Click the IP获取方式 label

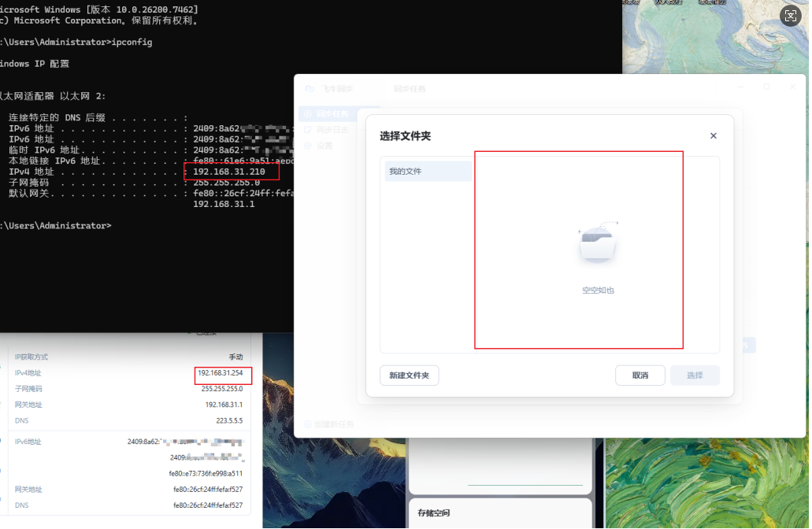tap(31, 357)
